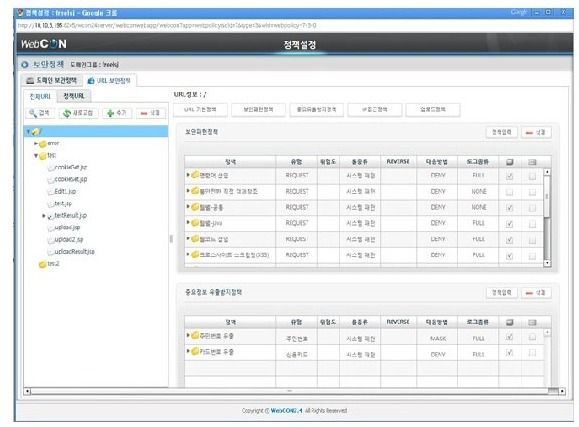The image size is (579, 427).
Task: Click the vertical scrollbar thumb of 보안패턴정책 table
Action: click(x=547, y=197)
